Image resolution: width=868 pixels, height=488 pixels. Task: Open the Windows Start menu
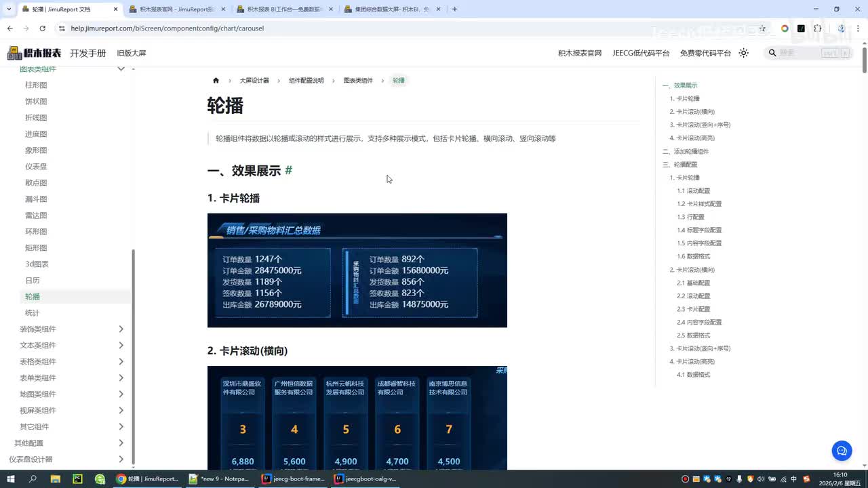tap(10, 479)
